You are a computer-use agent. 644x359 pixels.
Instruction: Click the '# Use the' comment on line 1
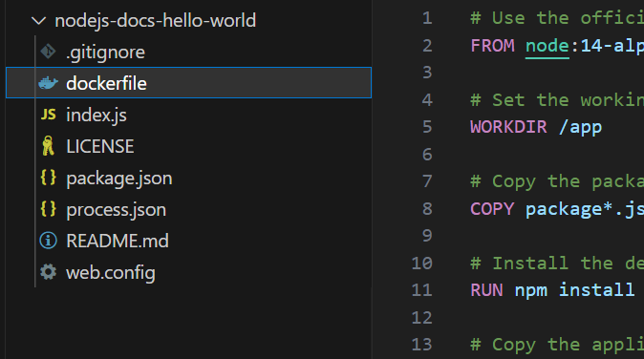[x=557, y=18]
